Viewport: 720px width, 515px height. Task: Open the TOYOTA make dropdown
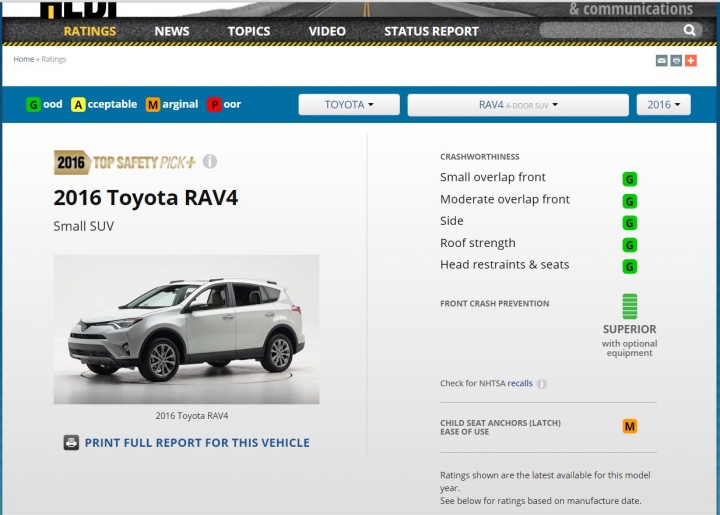point(349,105)
